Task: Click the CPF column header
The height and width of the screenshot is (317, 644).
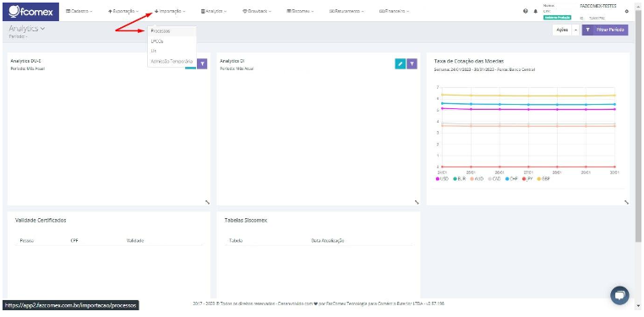Action: (x=74, y=241)
